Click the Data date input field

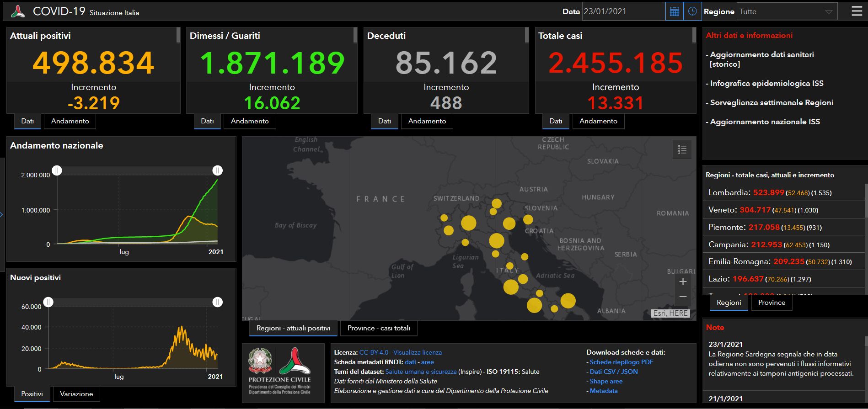click(623, 11)
